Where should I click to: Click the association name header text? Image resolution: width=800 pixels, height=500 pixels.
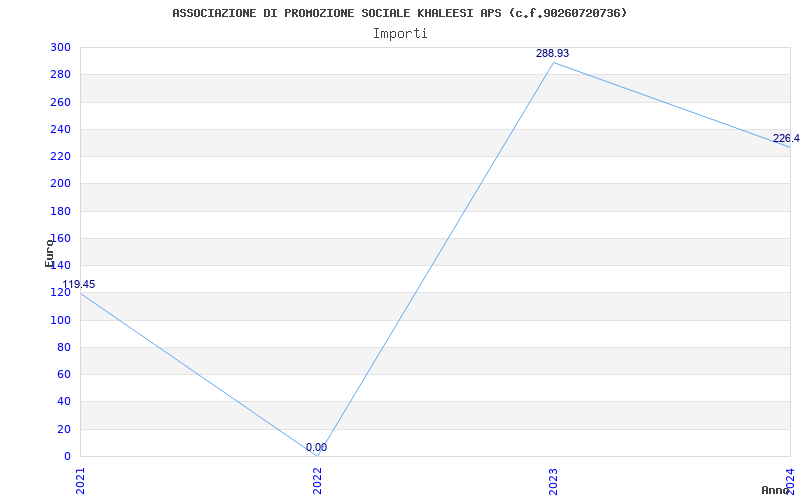[400, 13]
